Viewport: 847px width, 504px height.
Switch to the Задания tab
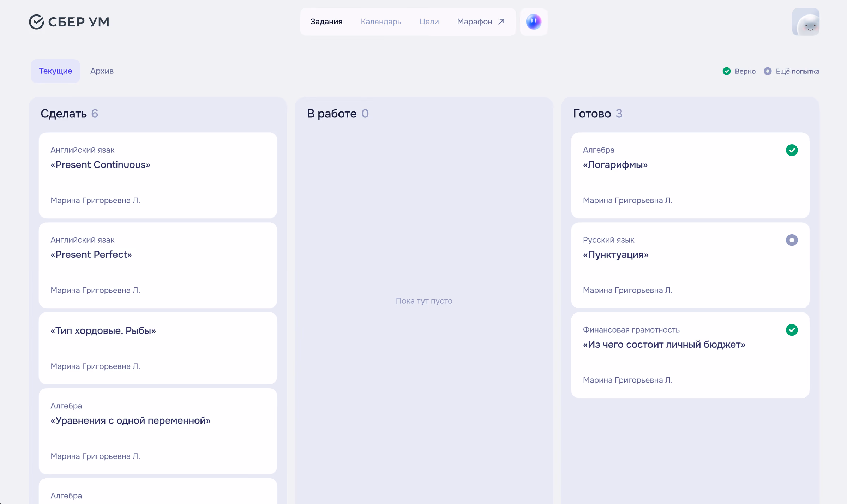[326, 22]
